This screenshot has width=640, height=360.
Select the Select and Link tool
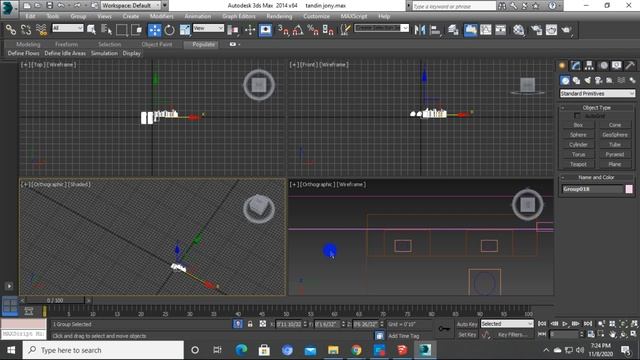coord(11,30)
